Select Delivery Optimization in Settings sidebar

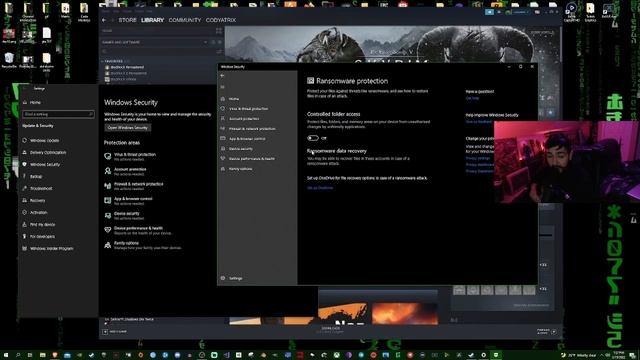click(48, 153)
